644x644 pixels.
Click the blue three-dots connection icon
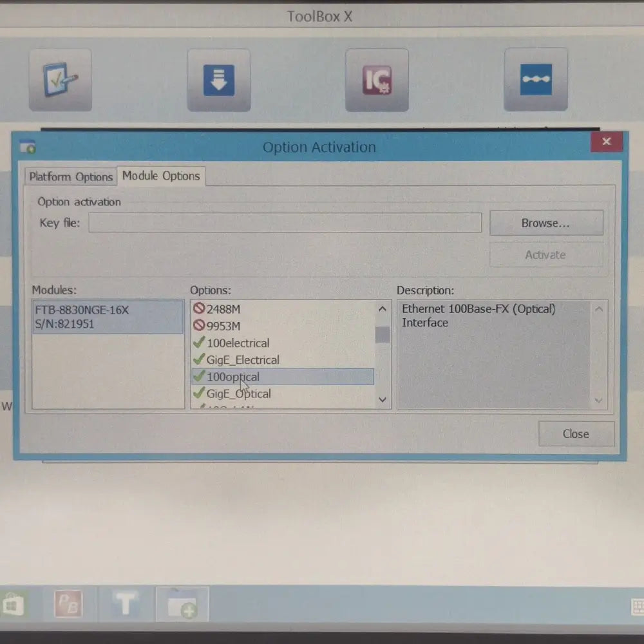[535, 80]
